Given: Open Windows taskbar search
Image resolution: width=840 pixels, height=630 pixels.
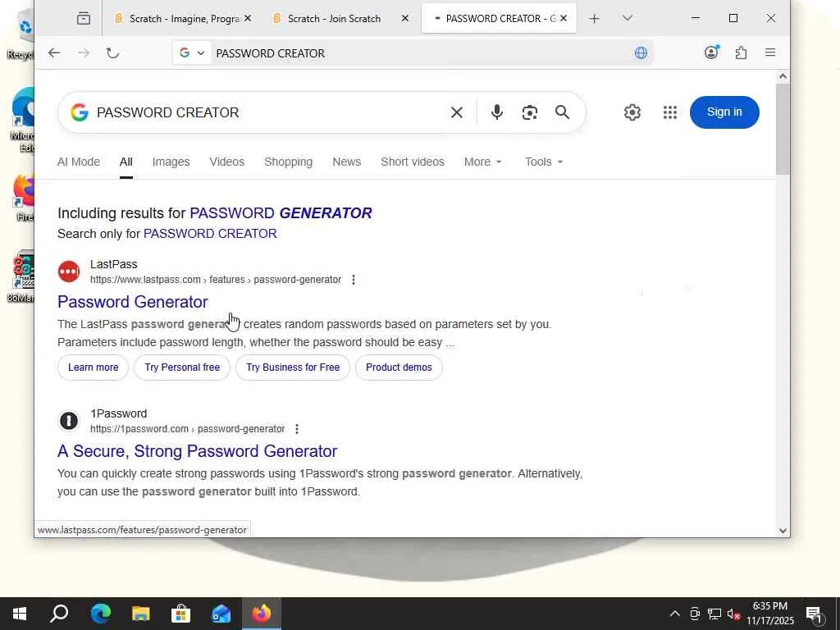Looking at the screenshot, I should click(59, 614).
